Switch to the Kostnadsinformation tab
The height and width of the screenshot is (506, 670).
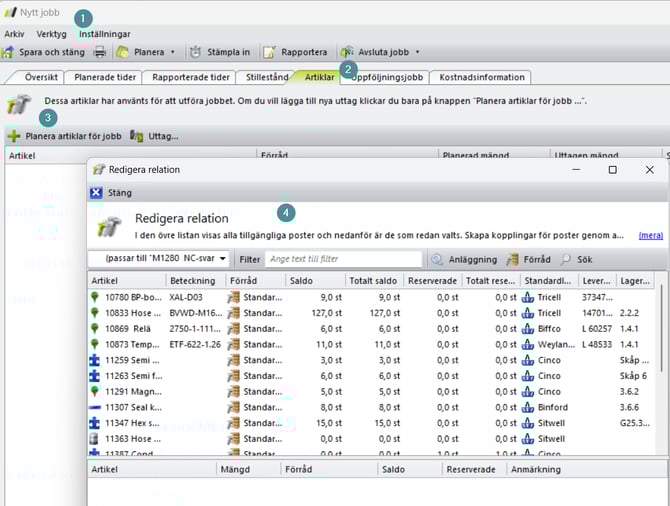pos(482,77)
